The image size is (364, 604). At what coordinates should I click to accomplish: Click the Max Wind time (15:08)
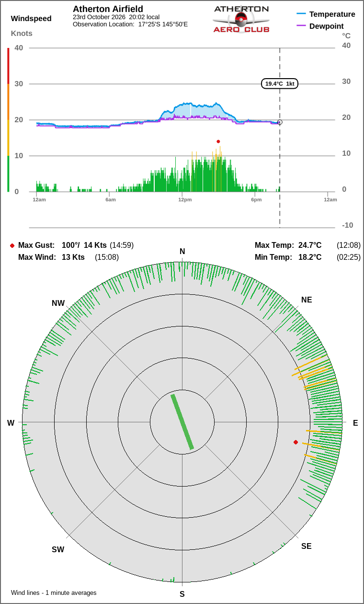point(107,257)
